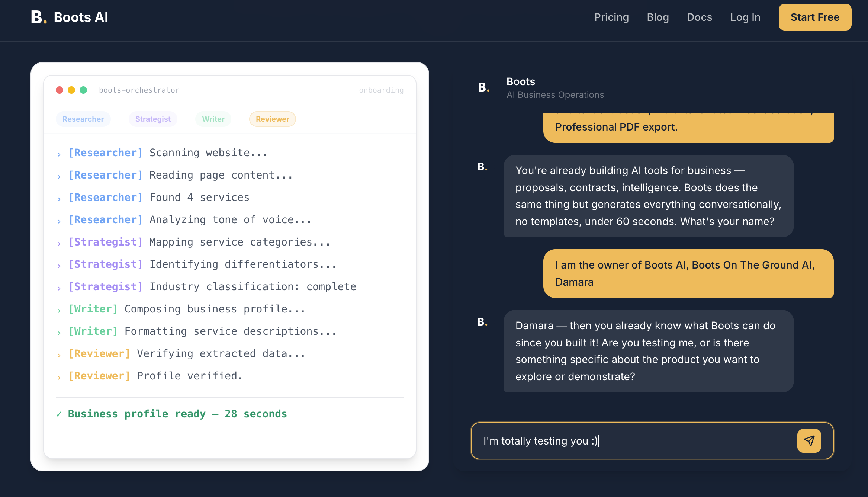Toggle the Writer pipeline badge
The image size is (868, 497).
coord(213,119)
